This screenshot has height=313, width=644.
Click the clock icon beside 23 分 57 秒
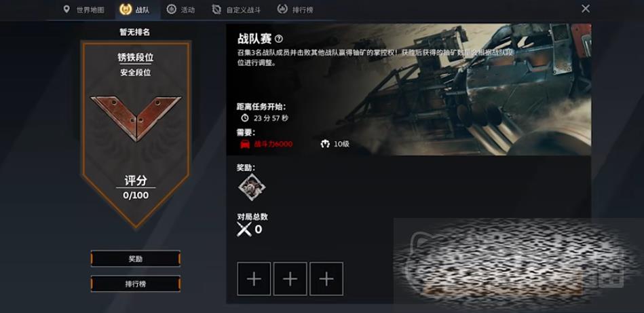[245, 118]
